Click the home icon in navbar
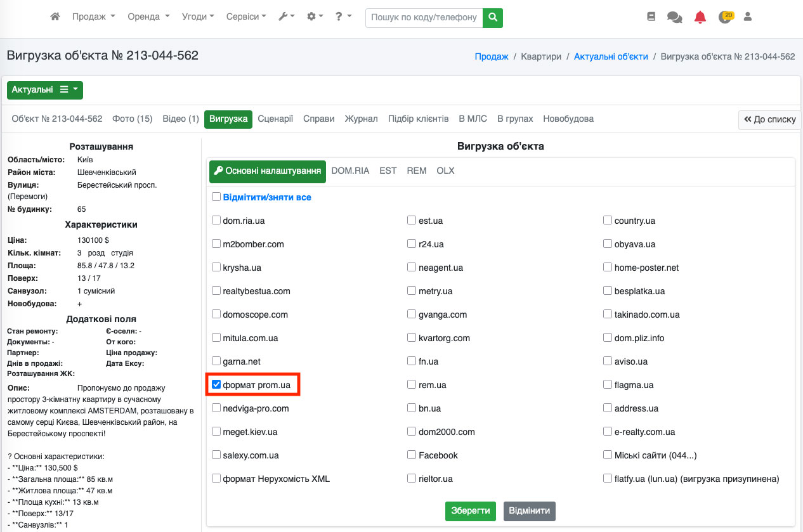Viewport: 803px width, 532px height. click(x=55, y=17)
